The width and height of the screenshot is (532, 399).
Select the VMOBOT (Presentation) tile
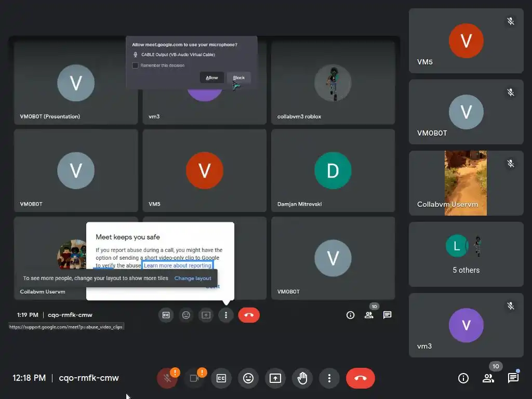(x=76, y=83)
